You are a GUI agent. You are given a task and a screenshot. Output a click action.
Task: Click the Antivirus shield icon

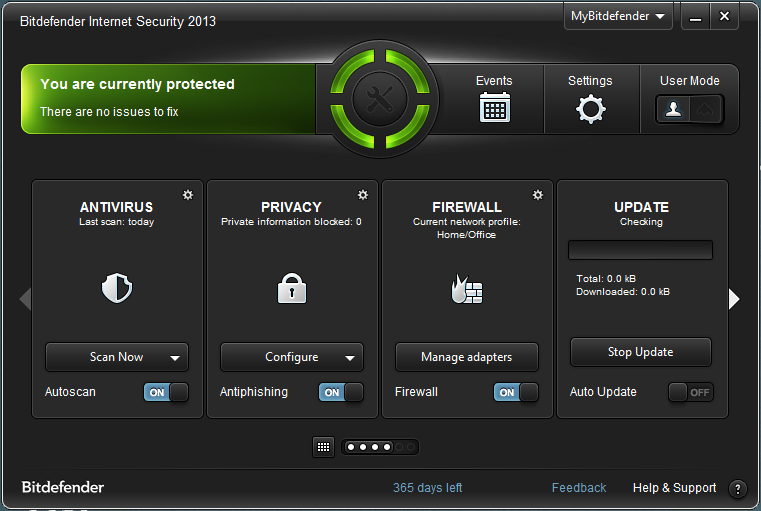(117, 289)
